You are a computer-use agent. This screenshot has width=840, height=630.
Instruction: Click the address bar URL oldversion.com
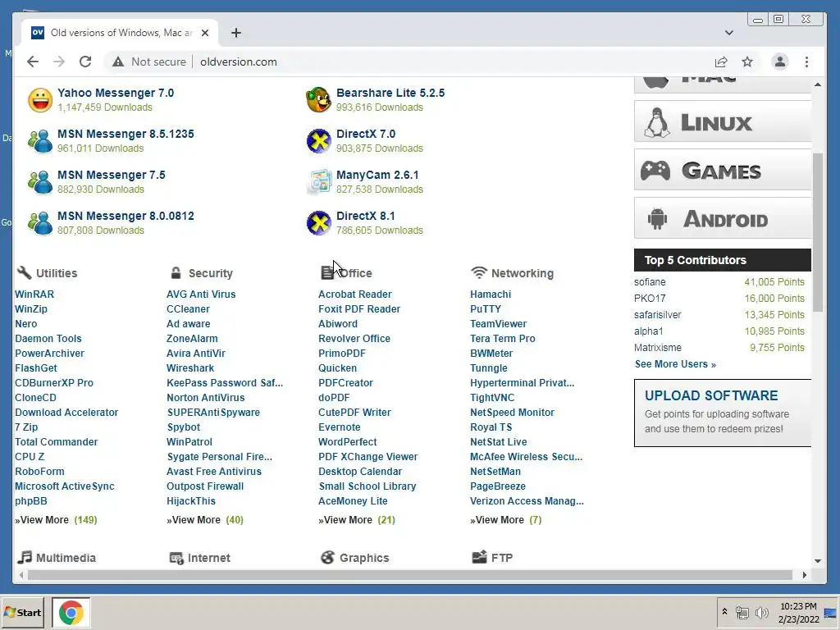(x=239, y=62)
